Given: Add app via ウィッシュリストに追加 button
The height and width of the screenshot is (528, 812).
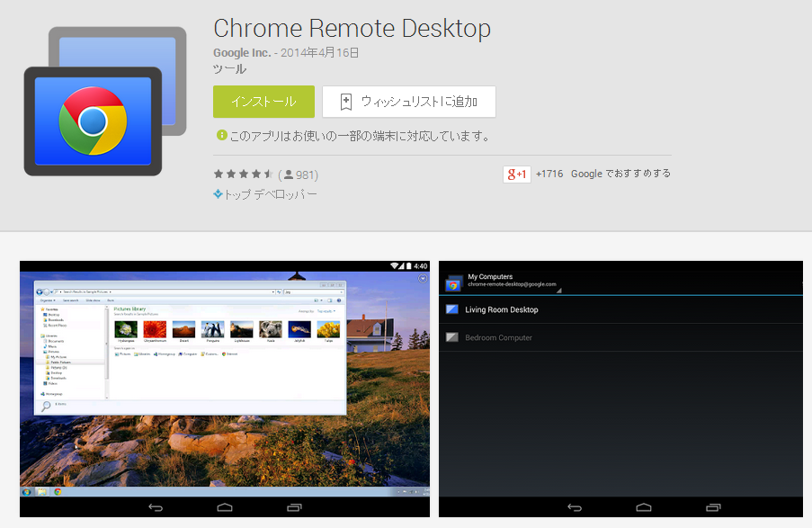Looking at the screenshot, I should [408, 102].
